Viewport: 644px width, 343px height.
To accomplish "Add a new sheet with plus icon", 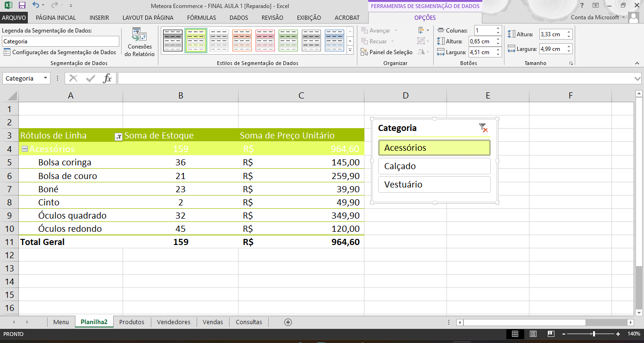I will pyautogui.click(x=288, y=322).
